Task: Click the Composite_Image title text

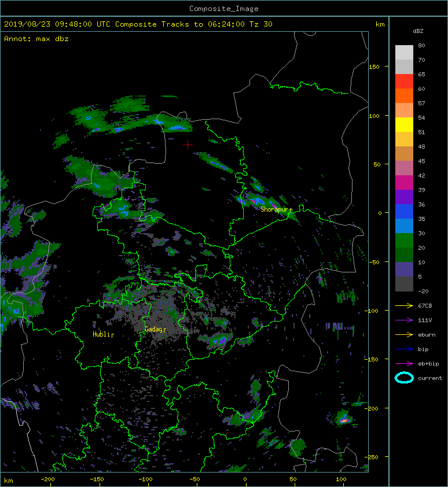Action: click(224, 9)
